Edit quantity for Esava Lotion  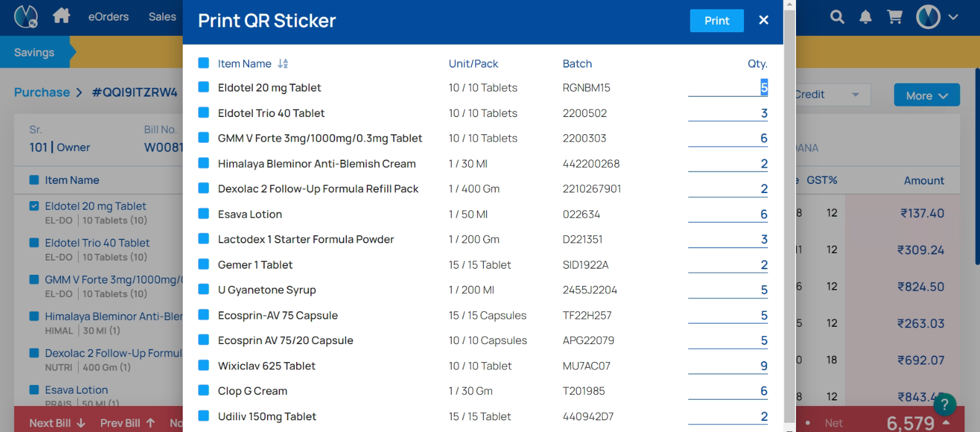tap(728, 214)
